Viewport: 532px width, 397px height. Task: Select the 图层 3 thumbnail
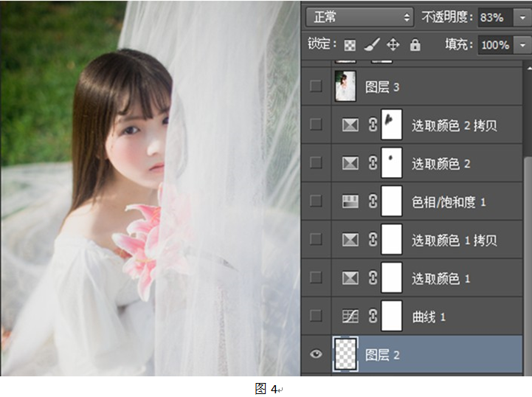pyautogui.click(x=345, y=86)
